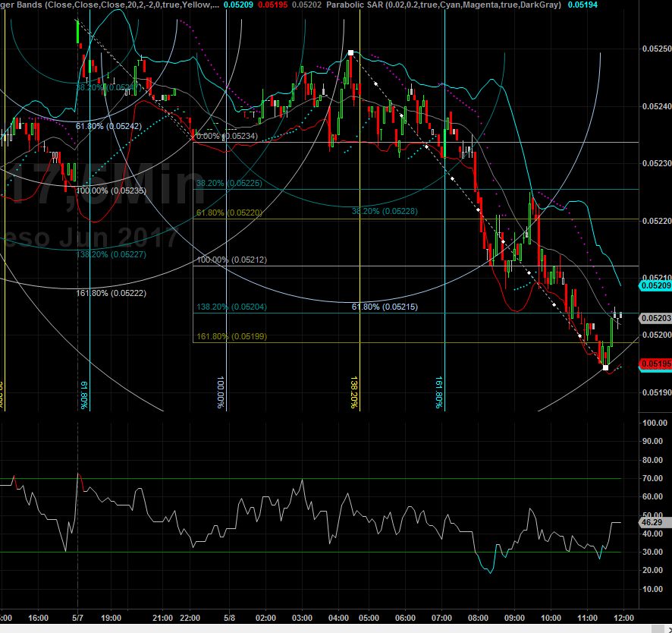
Task: Click the 138.20% yellow time zone label
Action: click(354, 392)
